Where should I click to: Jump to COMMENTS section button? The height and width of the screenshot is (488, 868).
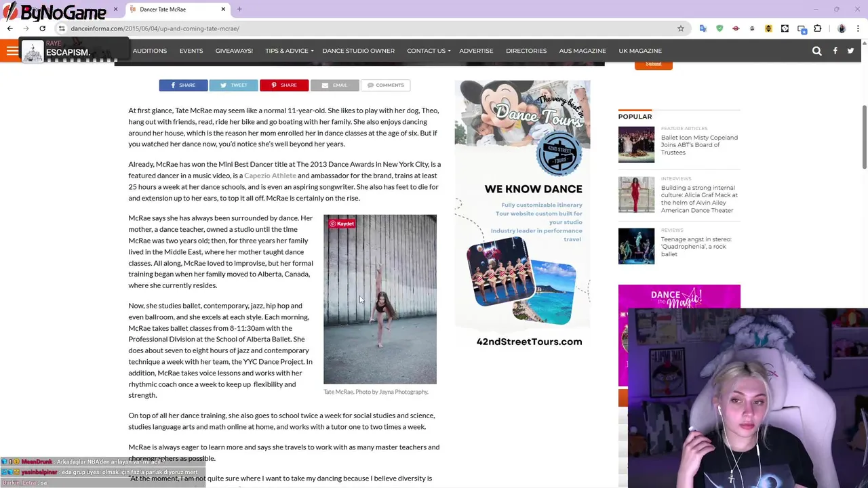[x=385, y=85]
